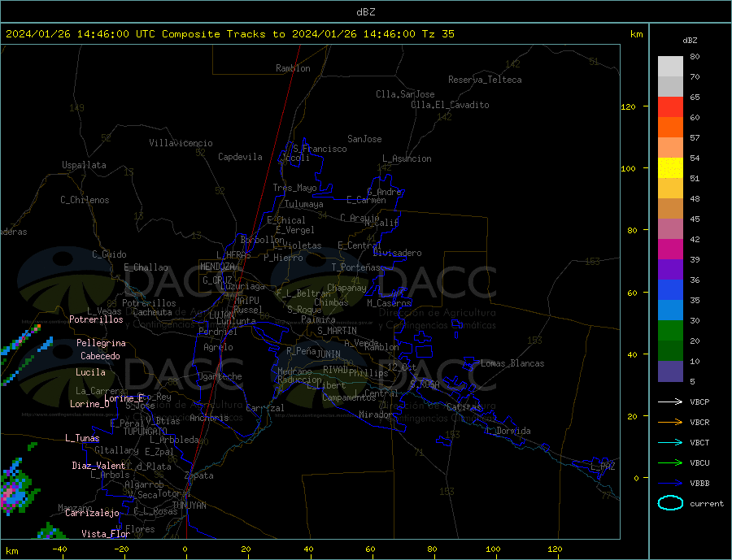Click the Potrerillos pink label
732x560 pixels.
[96, 319]
